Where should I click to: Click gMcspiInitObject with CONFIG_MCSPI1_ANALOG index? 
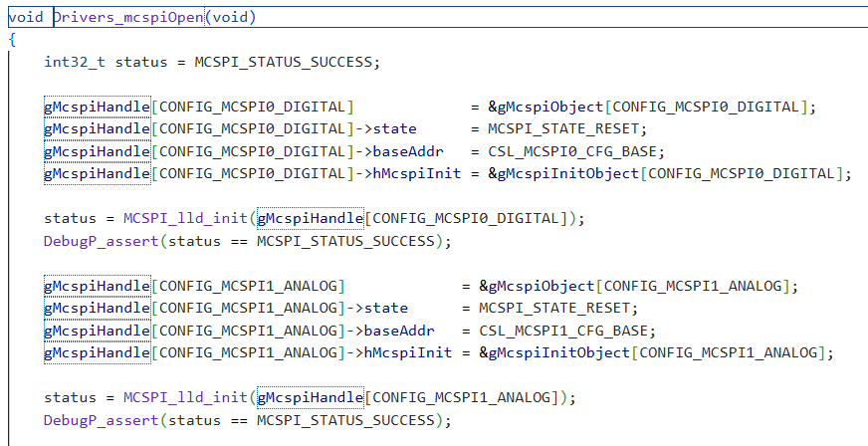pos(559,352)
